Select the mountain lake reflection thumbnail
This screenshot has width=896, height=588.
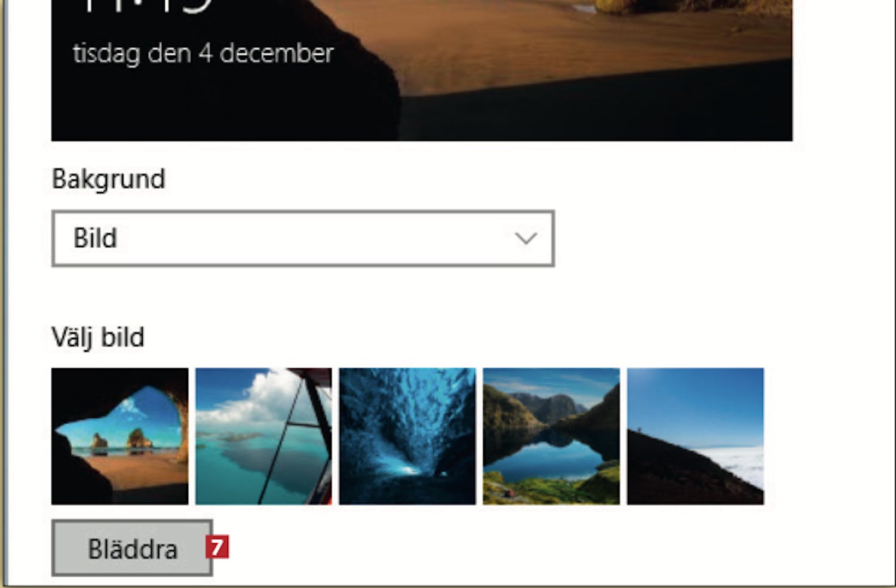coord(551,436)
